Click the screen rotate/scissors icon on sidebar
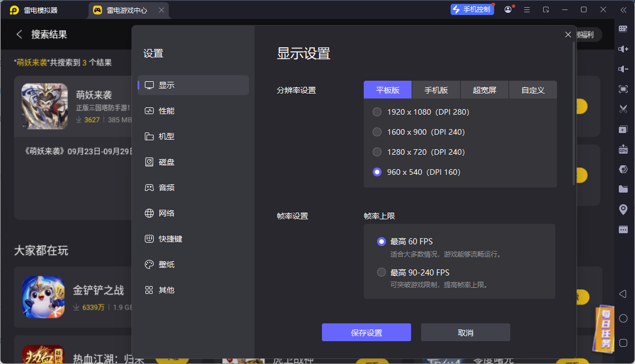The height and width of the screenshot is (364, 635). [x=623, y=109]
